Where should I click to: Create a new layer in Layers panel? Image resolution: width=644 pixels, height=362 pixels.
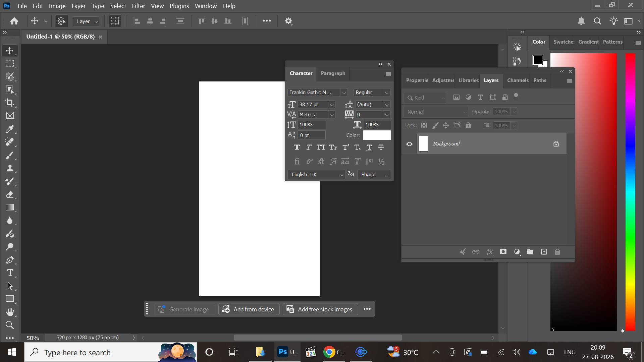544,252
